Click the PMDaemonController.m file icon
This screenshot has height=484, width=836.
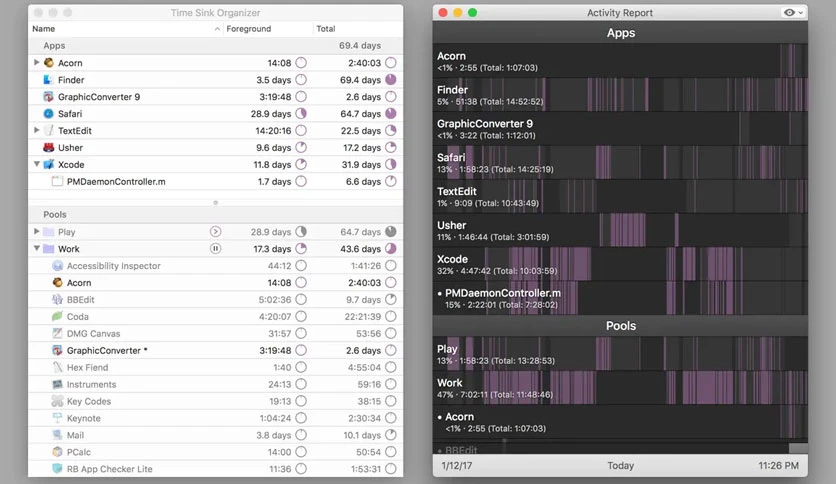click(x=57, y=181)
